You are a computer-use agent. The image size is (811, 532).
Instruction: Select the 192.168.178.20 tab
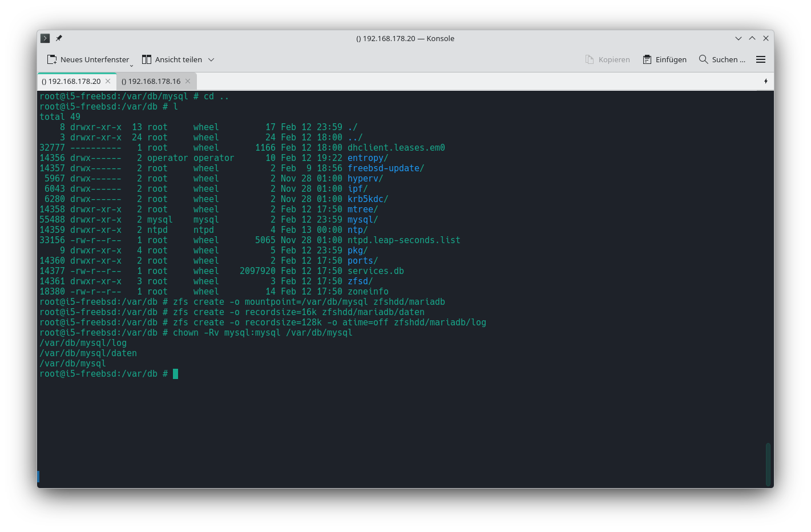coord(71,81)
